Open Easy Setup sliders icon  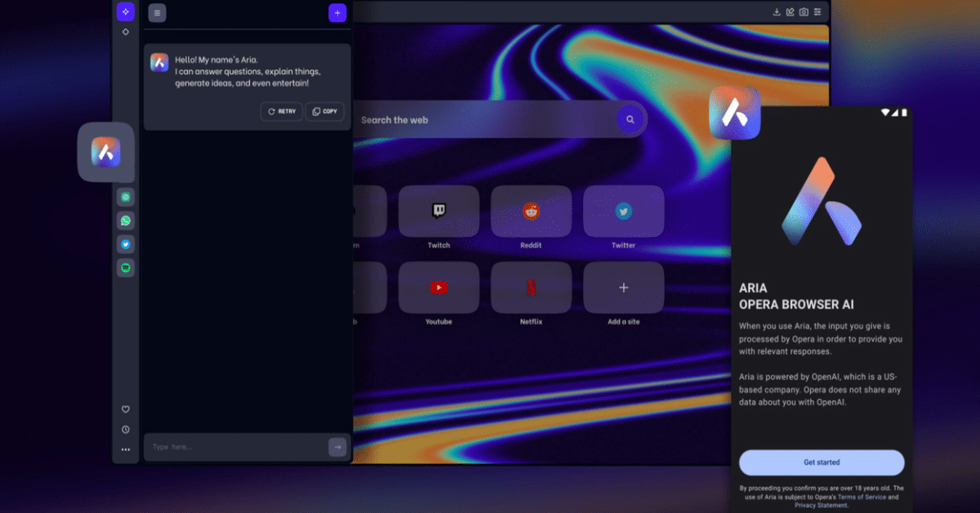[x=817, y=11]
